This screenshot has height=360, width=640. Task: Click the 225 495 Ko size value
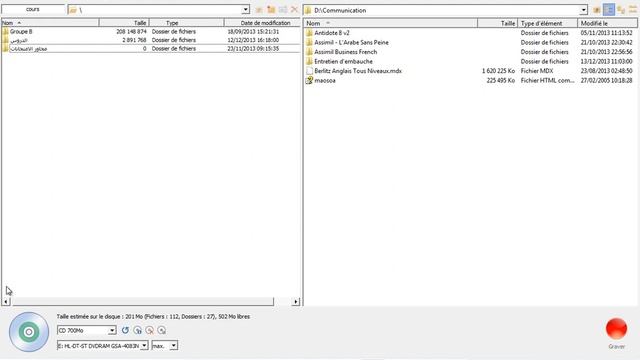(x=501, y=80)
